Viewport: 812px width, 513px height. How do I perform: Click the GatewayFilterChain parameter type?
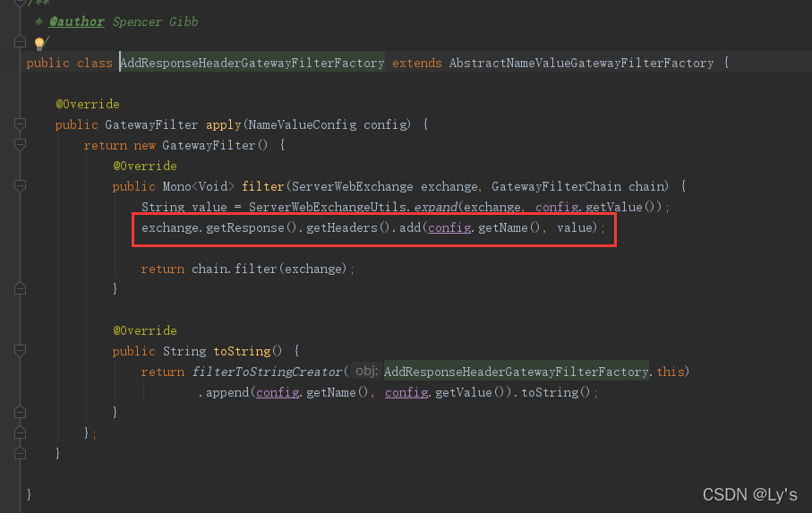(556, 186)
